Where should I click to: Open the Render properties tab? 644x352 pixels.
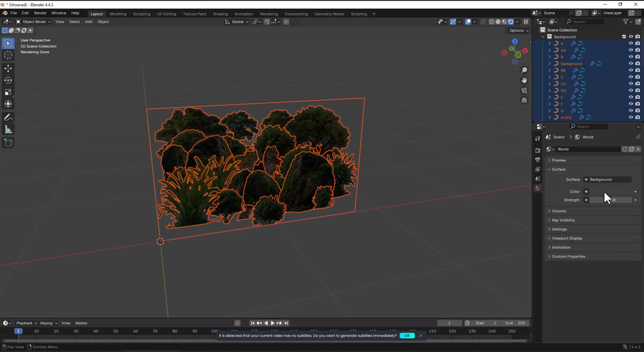coord(538,150)
